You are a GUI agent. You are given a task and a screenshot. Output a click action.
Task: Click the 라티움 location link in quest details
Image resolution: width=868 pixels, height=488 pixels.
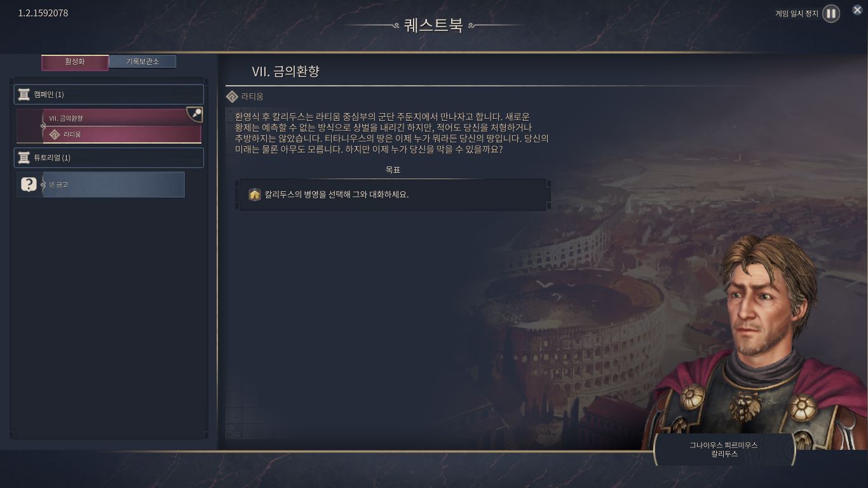point(252,97)
